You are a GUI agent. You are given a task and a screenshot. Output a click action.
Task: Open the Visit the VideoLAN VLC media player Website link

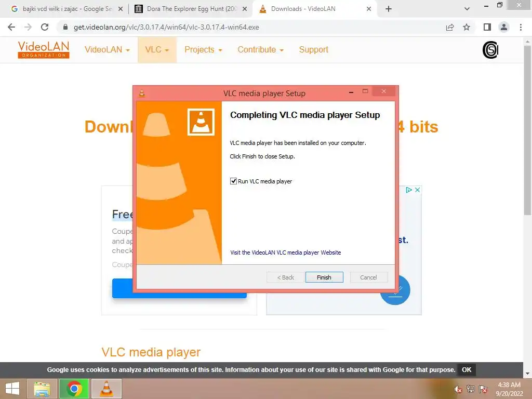[285, 252]
